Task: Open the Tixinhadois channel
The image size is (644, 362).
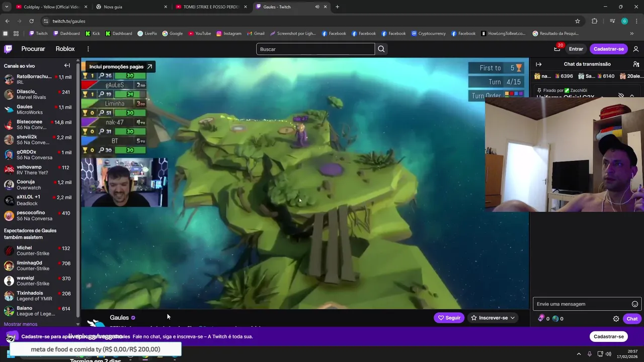Action: coord(38,296)
